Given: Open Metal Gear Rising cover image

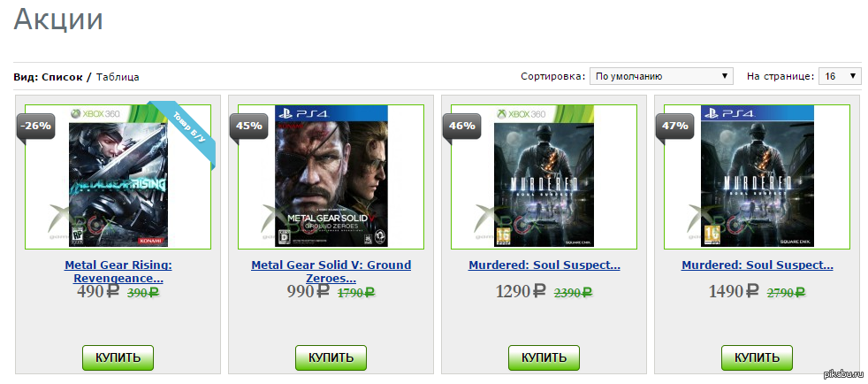Looking at the screenshot, I should pyautogui.click(x=118, y=176).
